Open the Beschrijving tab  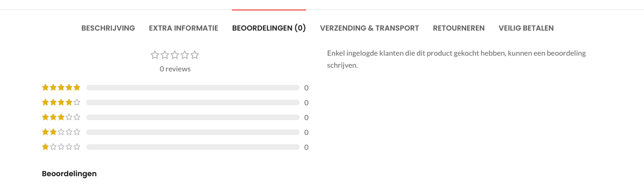[x=108, y=28]
